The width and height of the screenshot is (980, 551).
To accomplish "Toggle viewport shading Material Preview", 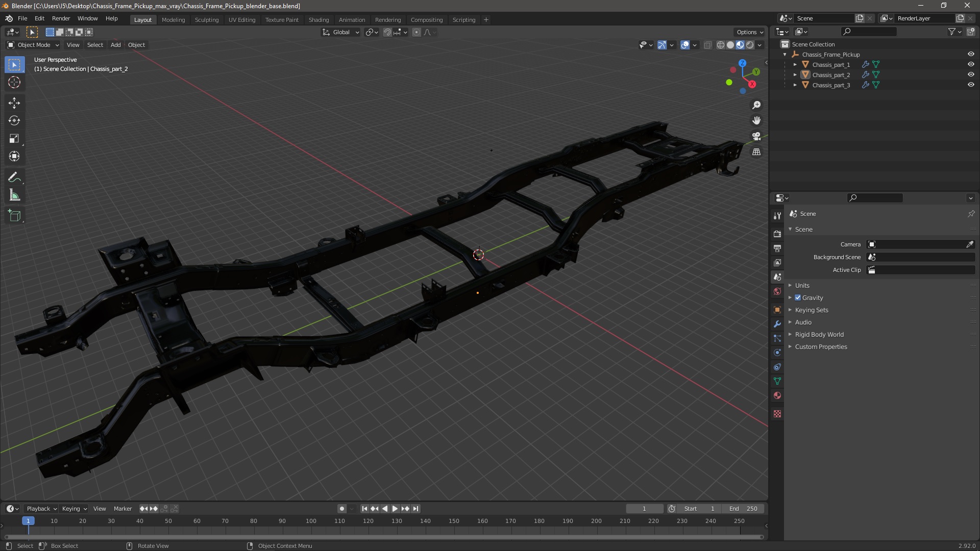I will tap(739, 44).
